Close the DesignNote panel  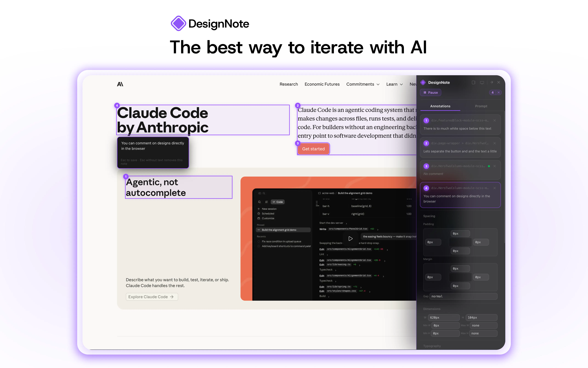pos(499,82)
